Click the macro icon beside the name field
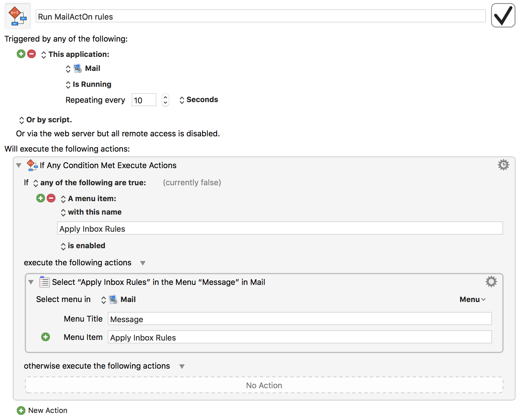 pyautogui.click(x=18, y=17)
